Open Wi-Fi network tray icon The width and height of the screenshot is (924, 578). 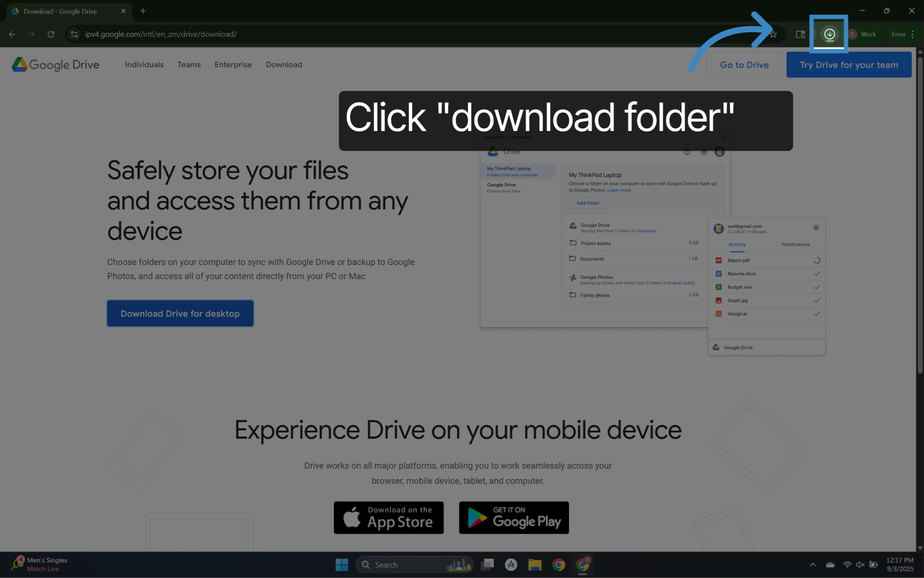pyautogui.click(x=847, y=565)
